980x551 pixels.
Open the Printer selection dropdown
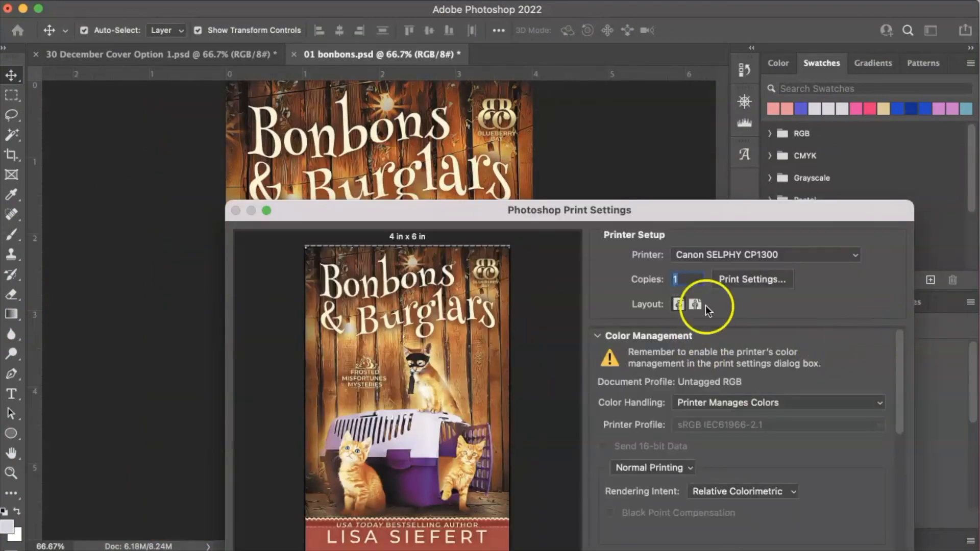[x=765, y=255]
